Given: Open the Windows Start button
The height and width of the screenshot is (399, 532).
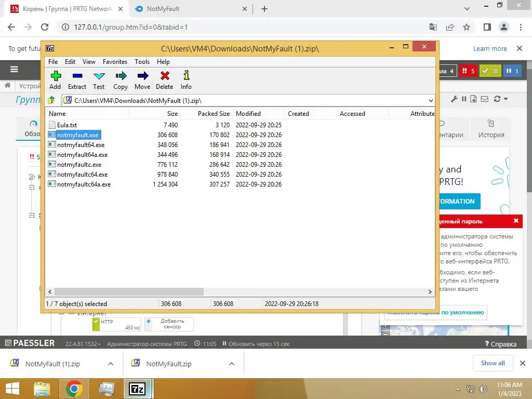Looking at the screenshot, I should click(12, 389).
